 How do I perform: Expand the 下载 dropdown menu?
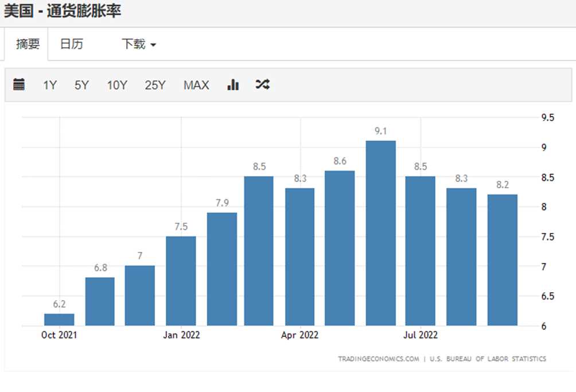point(139,44)
